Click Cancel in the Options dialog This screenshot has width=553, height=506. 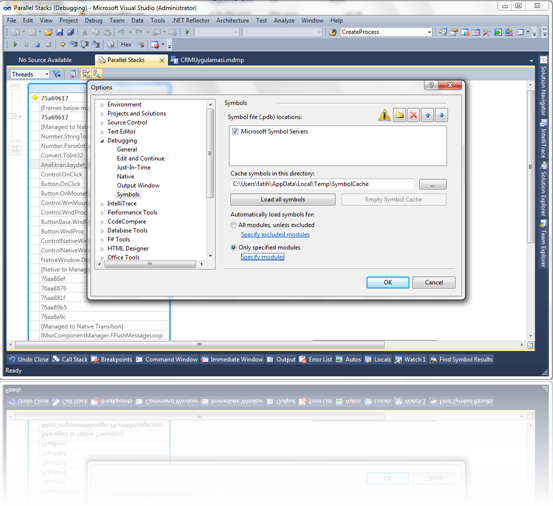tap(433, 282)
